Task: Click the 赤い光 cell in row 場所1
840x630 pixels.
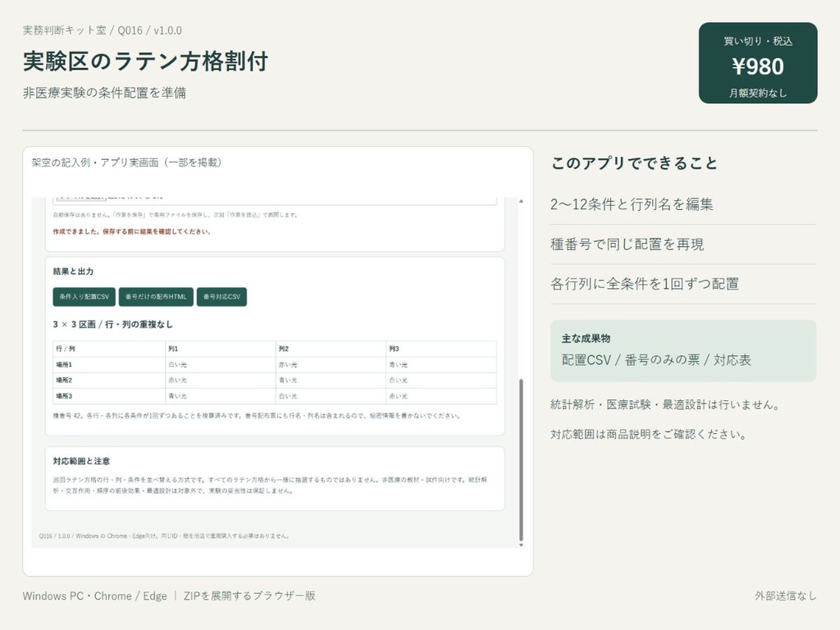Action: (x=331, y=365)
